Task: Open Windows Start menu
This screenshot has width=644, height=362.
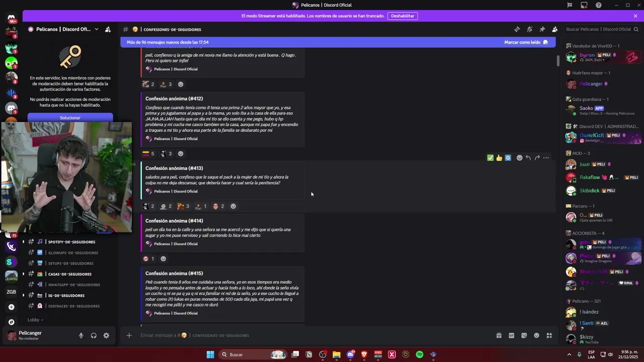Action: pyautogui.click(x=210, y=354)
